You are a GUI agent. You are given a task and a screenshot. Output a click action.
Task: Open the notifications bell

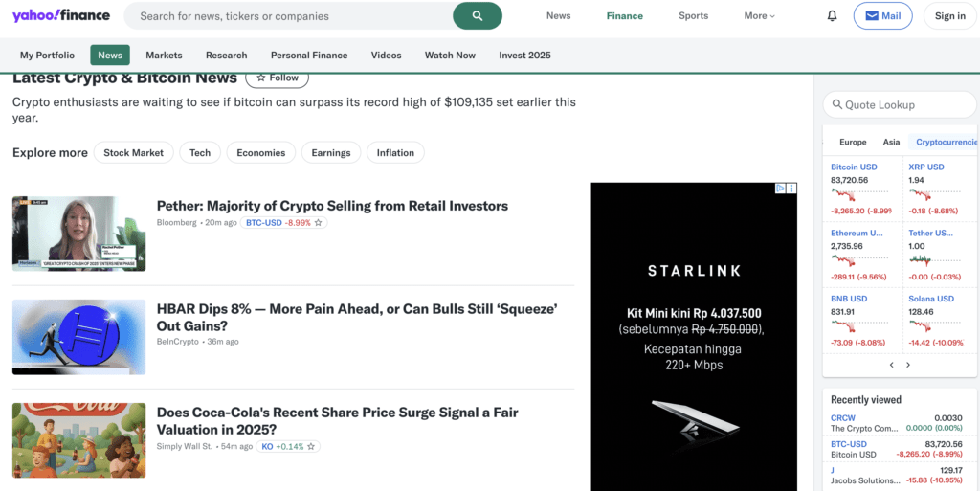[x=832, y=16]
